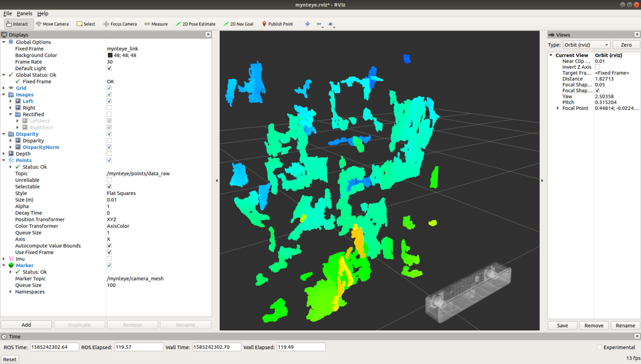
Task: Open the Help menu
Action: tap(43, 13)
